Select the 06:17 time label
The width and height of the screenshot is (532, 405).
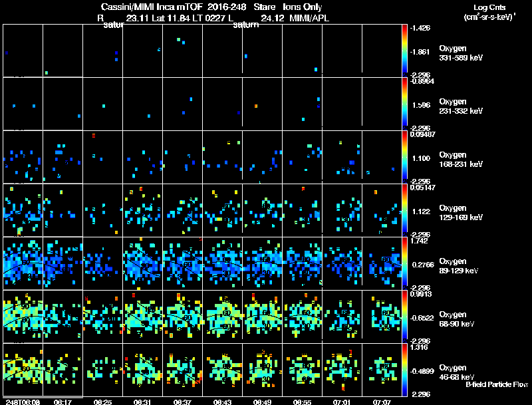pyautogui.click(x=63, y=402)
